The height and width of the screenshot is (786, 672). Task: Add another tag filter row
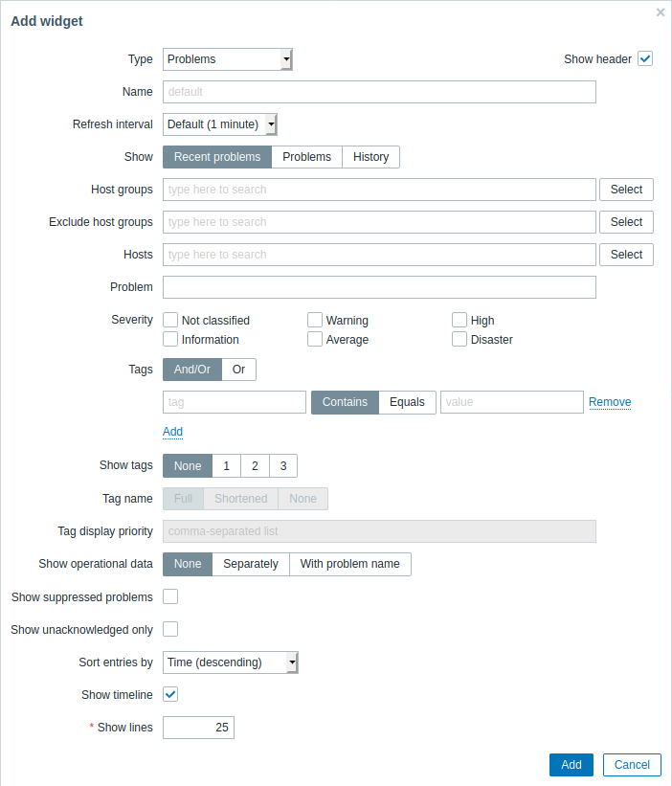point(172,432)
